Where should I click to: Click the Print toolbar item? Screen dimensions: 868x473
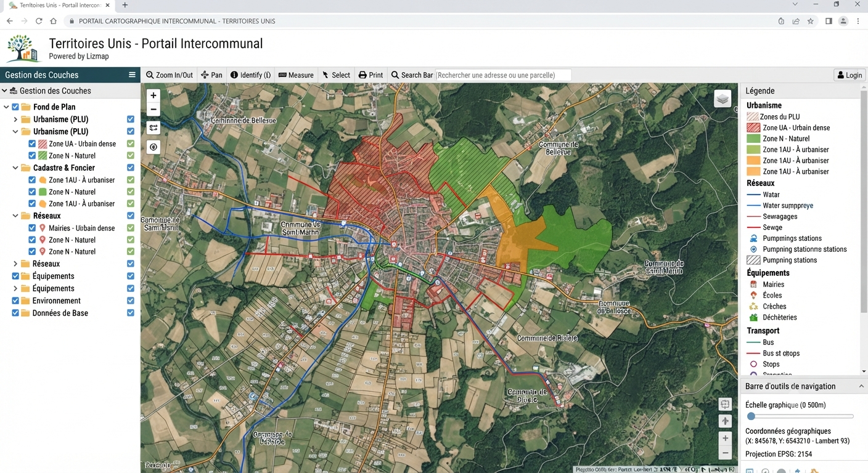point(371,75)
